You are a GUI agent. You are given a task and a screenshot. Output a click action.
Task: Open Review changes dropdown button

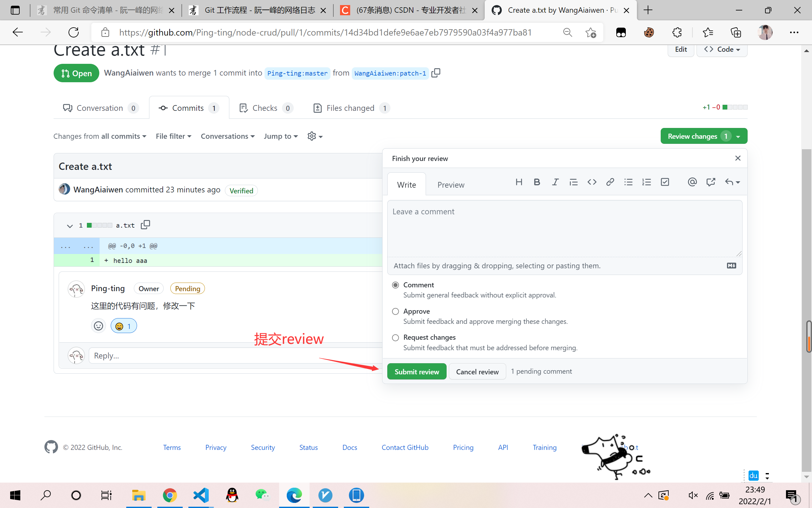pyautogui.click(x=704, y=136)
